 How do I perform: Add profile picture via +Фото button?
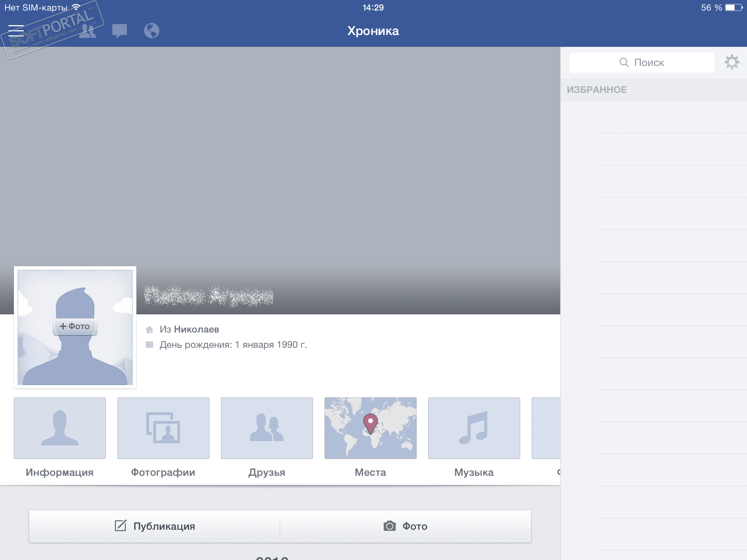(x=75, y=326)
